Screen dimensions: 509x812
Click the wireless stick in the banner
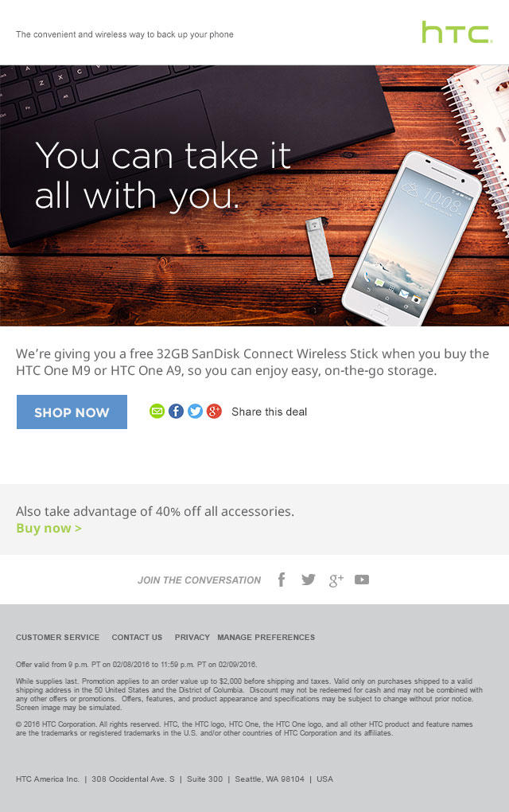pyautogui.click(x=319, y=249)
